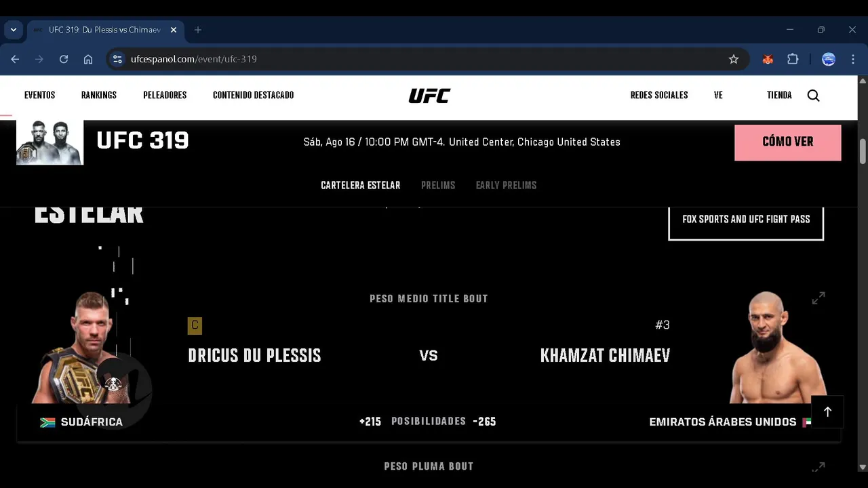Bookmark this page with the star icon

734,59
